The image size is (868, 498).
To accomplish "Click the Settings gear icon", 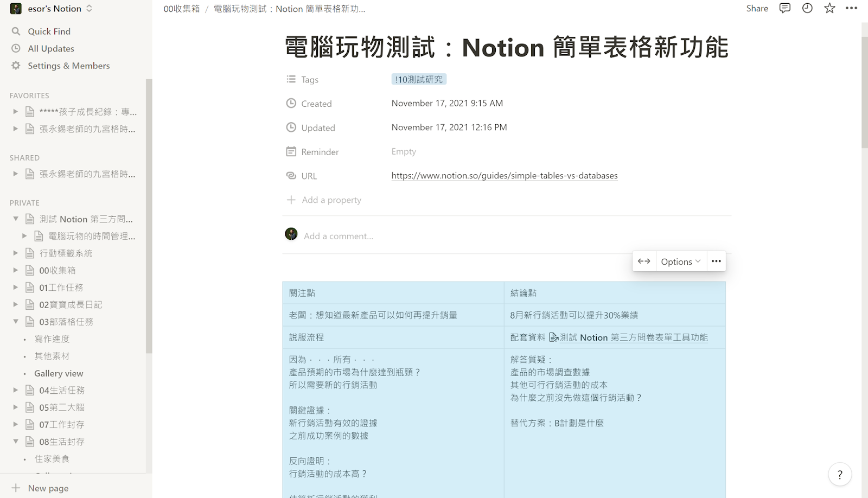I will point(16,66).
